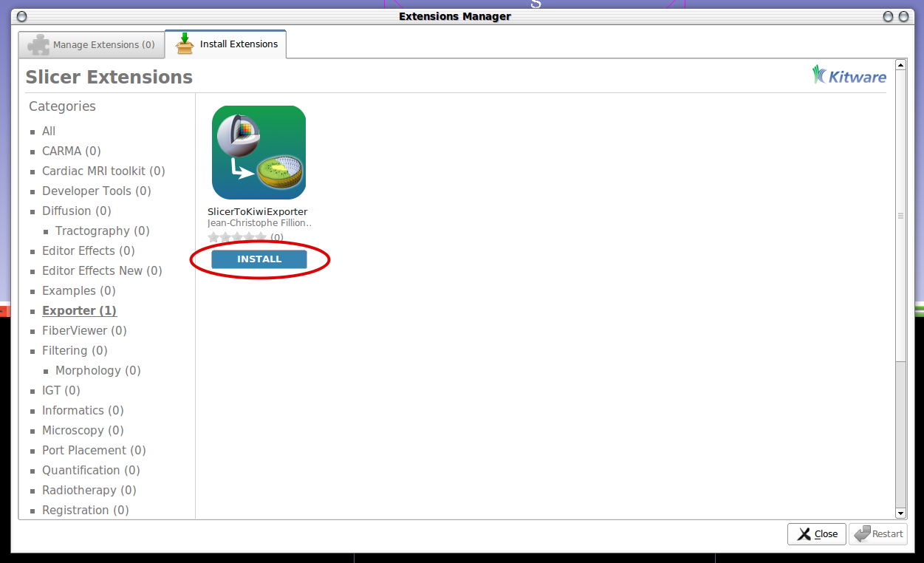Select the Diffusion category
Screen dimensions: 924x563
(x=76, y=211)
